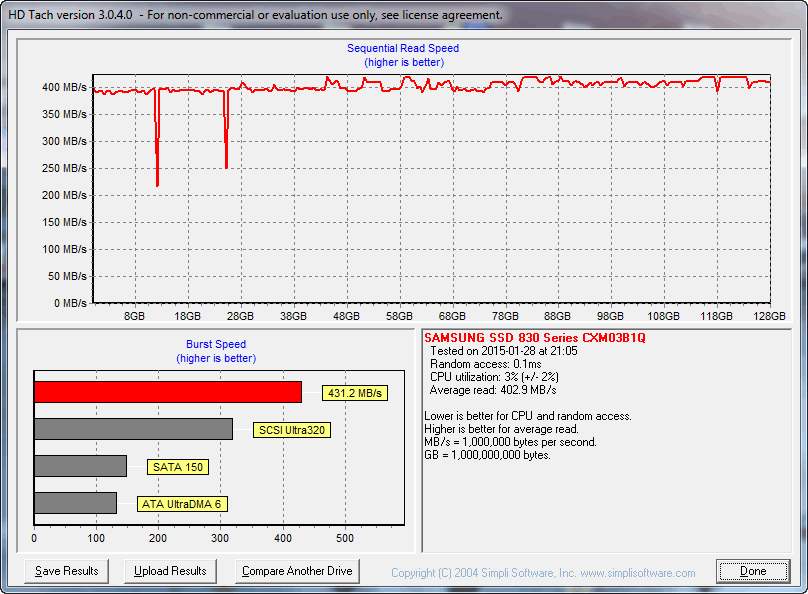
Task: Click the 'Higher is better for average read' note
Action: [501, 429]
